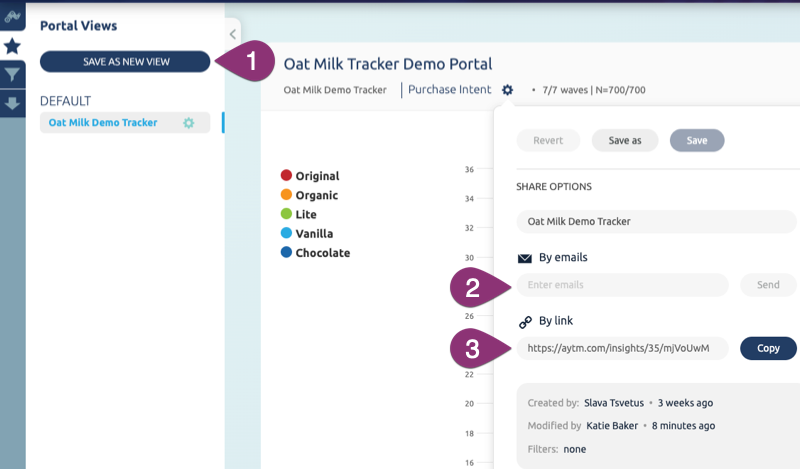The image size is (800, 469).
Task: Toggle the Vanilla series light blue legend dot
Action: (286, 233)
